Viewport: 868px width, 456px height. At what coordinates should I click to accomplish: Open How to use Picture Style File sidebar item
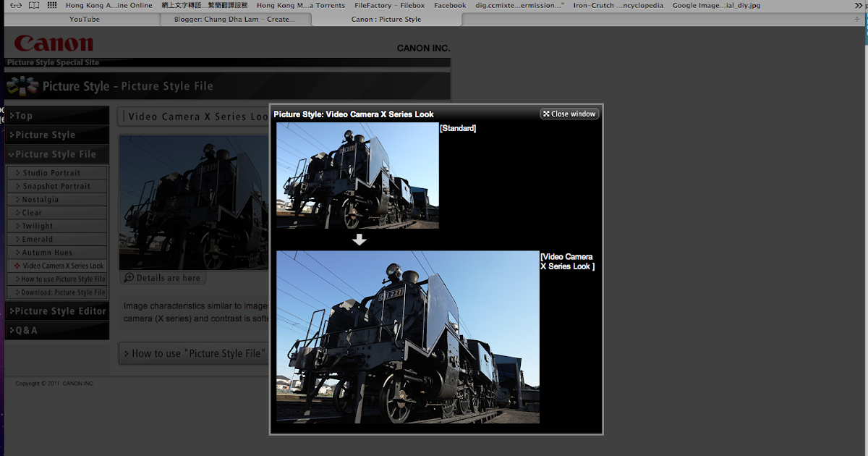[57, 279]
